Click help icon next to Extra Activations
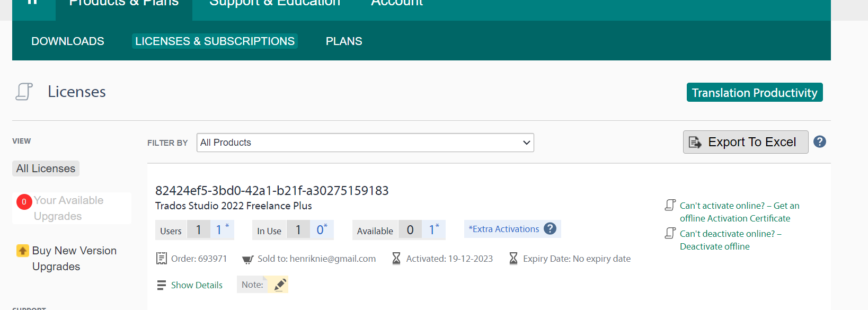 tap(550, 228)
